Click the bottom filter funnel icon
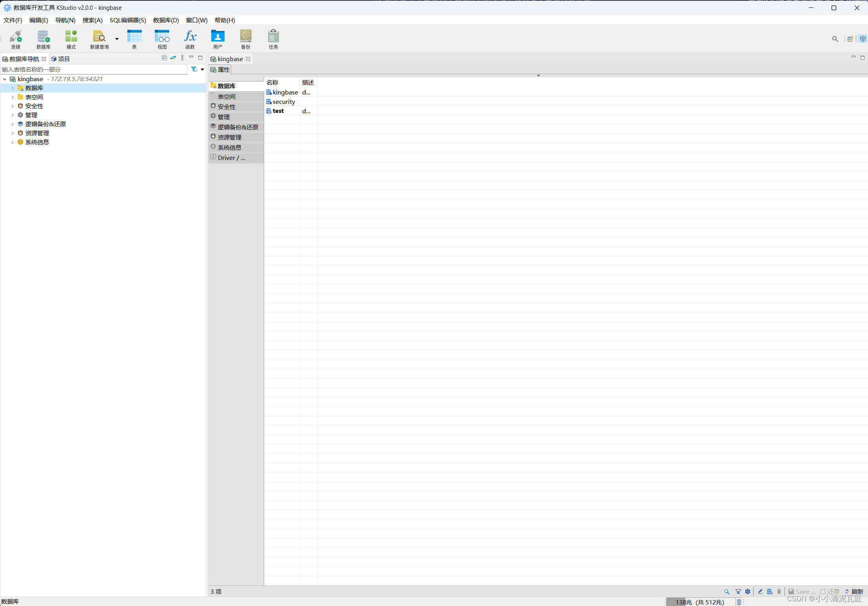Screen dimensions: 868x606 (x=738, y=591)
